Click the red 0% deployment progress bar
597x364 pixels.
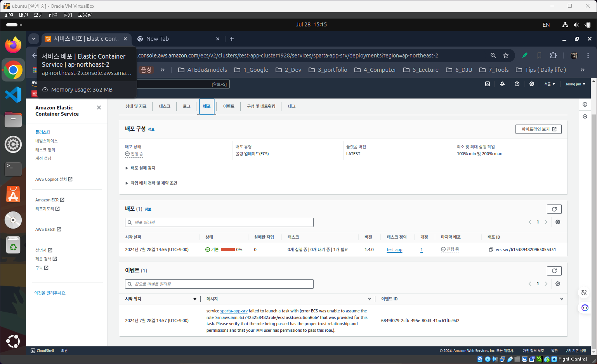pos(228,250)
